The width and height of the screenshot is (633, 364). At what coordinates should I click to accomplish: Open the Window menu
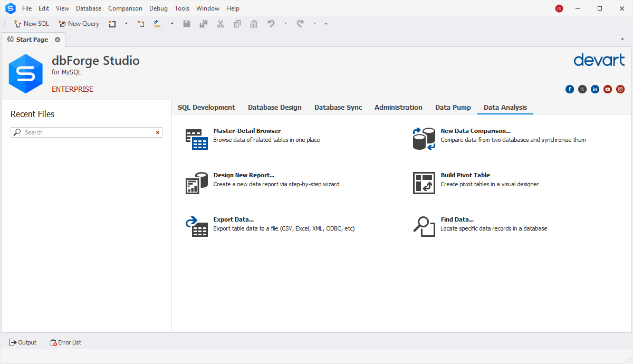pos(208,8)
